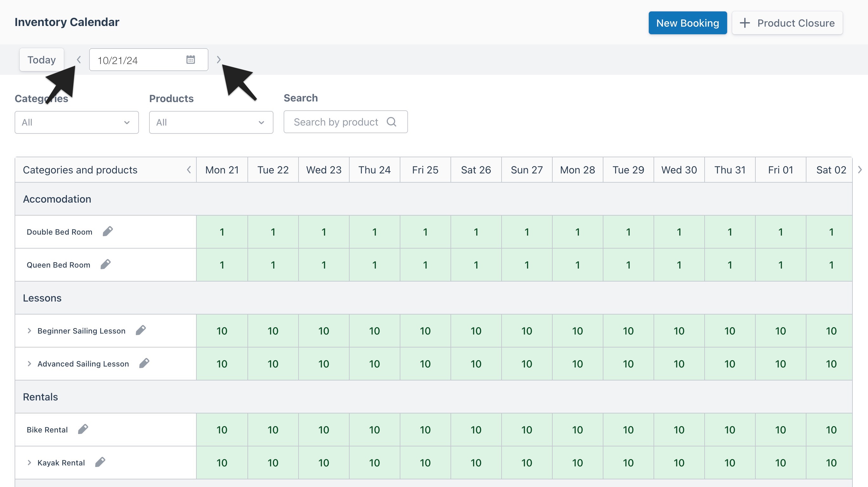Click Queen Bed Room availability on Wed 23

pyautogui.click(x=324, y=265)
